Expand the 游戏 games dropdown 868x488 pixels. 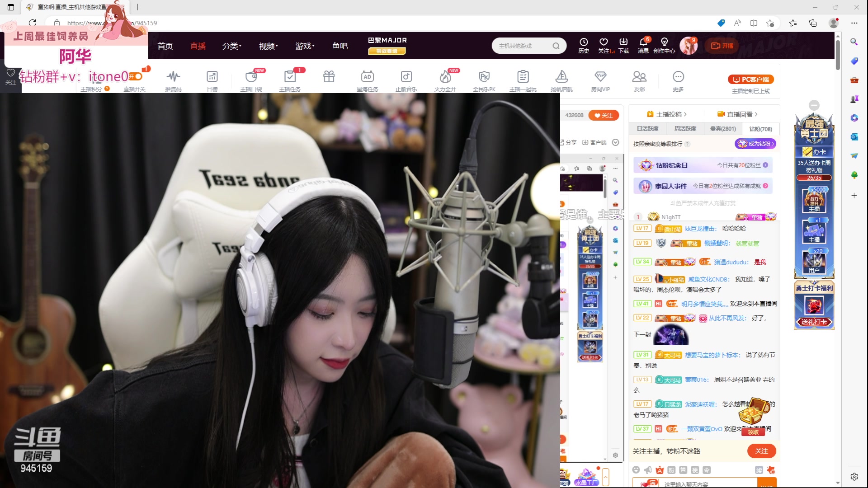[304, 46]
